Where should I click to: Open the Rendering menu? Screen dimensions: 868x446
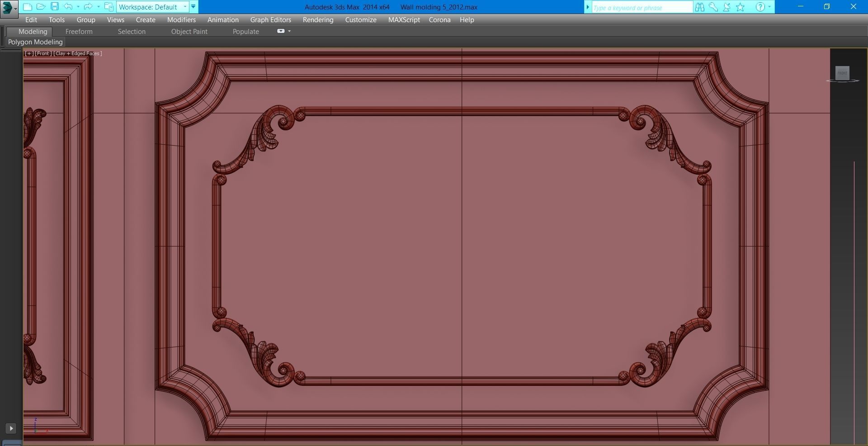point(318,20)
